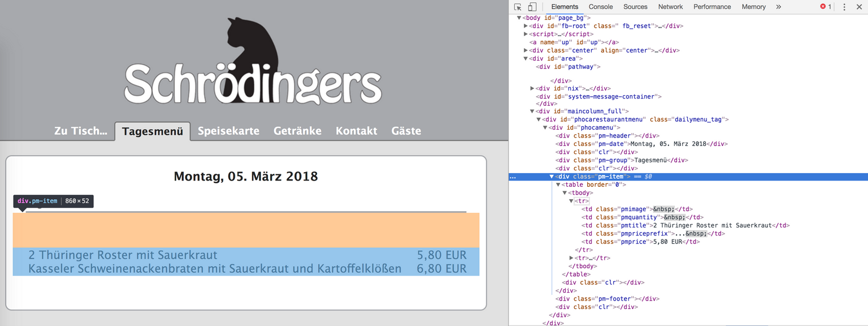Select the pm-footer div node

(x=607, y=299)
